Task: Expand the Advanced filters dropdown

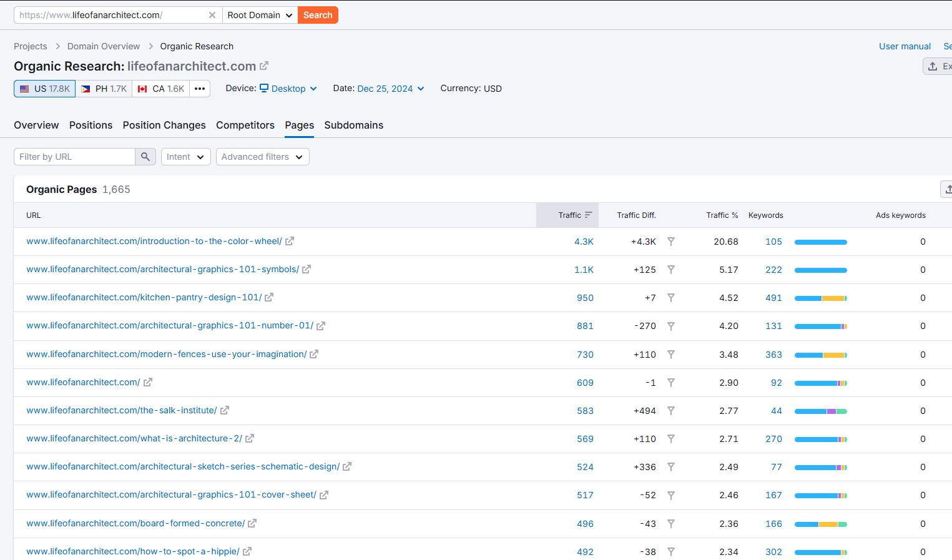Action: pyautogui.click(x=262, y=157)
